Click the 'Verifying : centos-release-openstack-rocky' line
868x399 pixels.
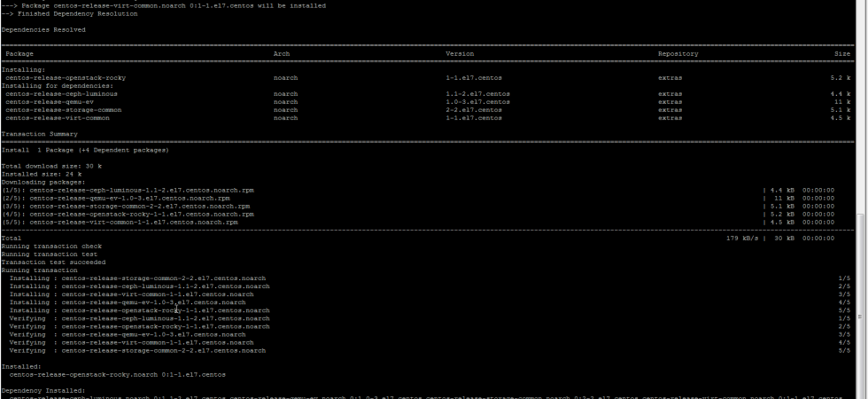click(140, 327)
